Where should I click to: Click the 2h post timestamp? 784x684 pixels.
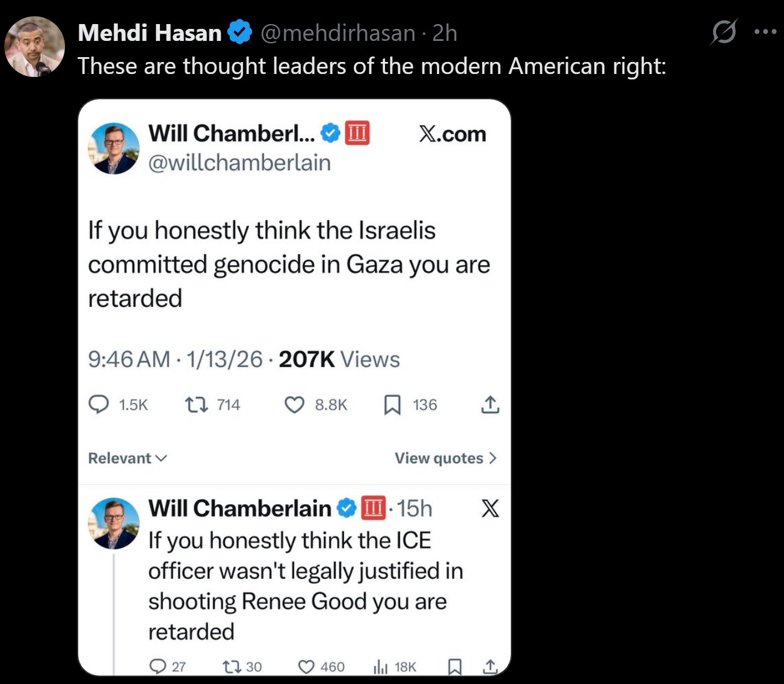point(445,33)
